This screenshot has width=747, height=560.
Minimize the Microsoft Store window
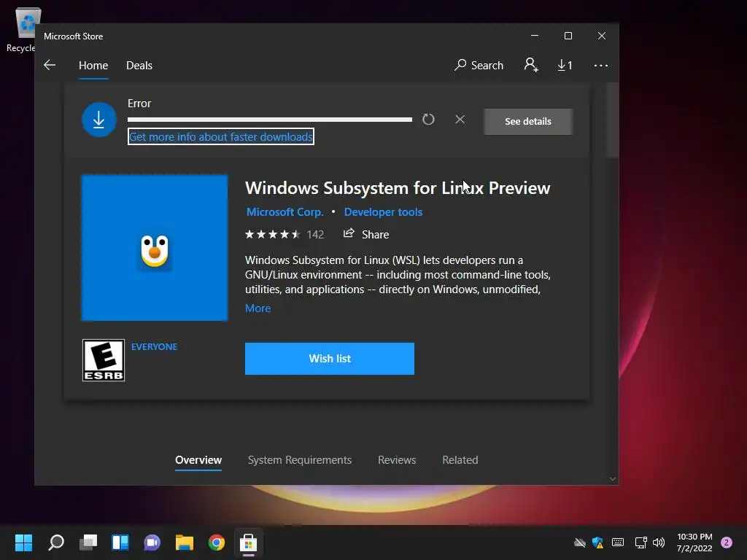coord(535,36)
